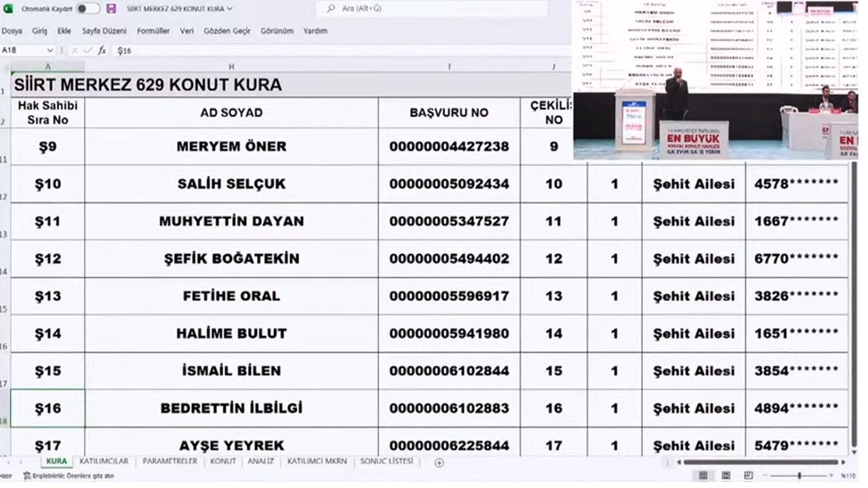Select the cell containing BEDRETTİN İLBİLGİ
This screenshot has width=868, height=488.
(x=231, y=407)
